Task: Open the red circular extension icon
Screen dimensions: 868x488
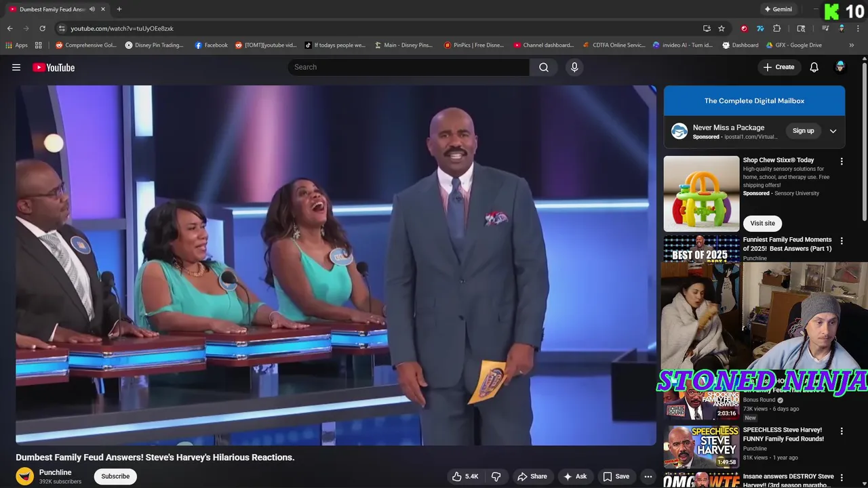Action: [x=744, y=28]
